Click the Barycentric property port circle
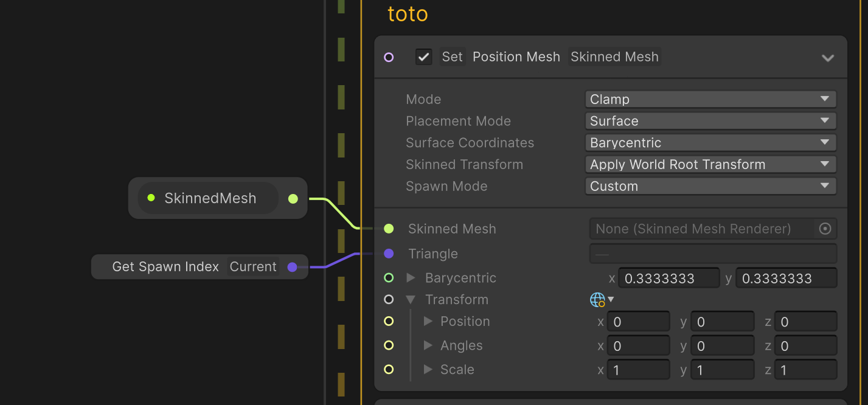This screenshot has height=405, width=868. point(389,277)
